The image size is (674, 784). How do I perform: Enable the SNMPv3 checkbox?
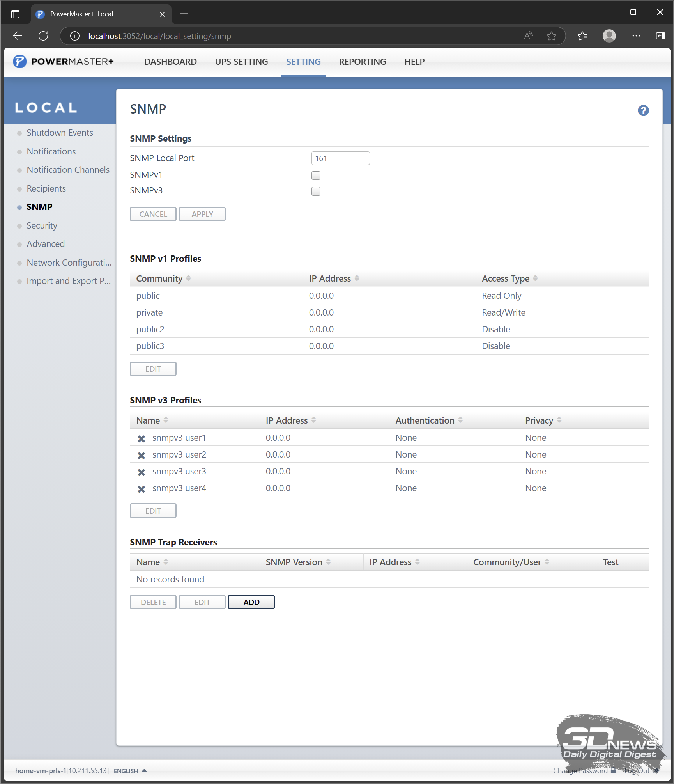pos(316,191)
